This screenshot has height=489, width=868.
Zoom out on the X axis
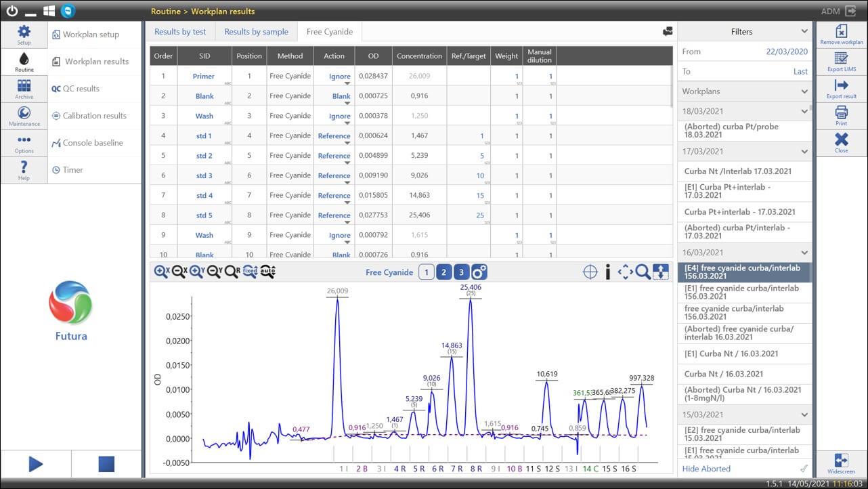click(179, 272)
